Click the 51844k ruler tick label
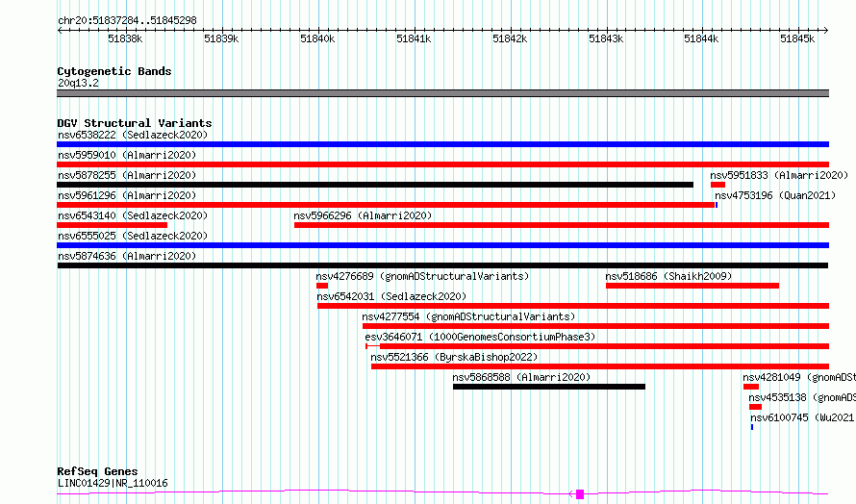The width and height of the screenshot is (856, 504). 701,38
